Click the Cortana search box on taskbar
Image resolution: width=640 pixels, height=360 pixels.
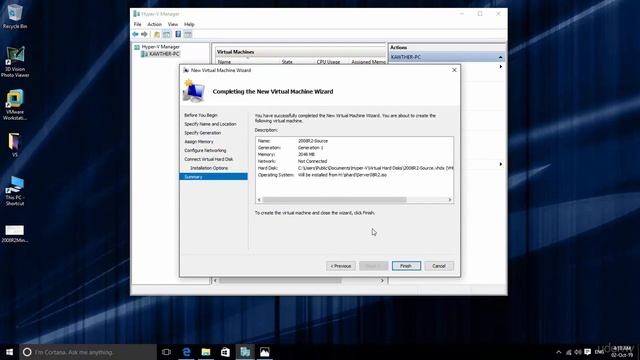click(x=88, y=352)
